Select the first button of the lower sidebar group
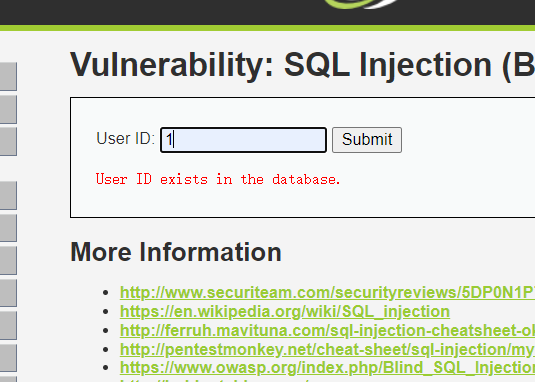Screen dimensions: 535x382 [8, 195]
